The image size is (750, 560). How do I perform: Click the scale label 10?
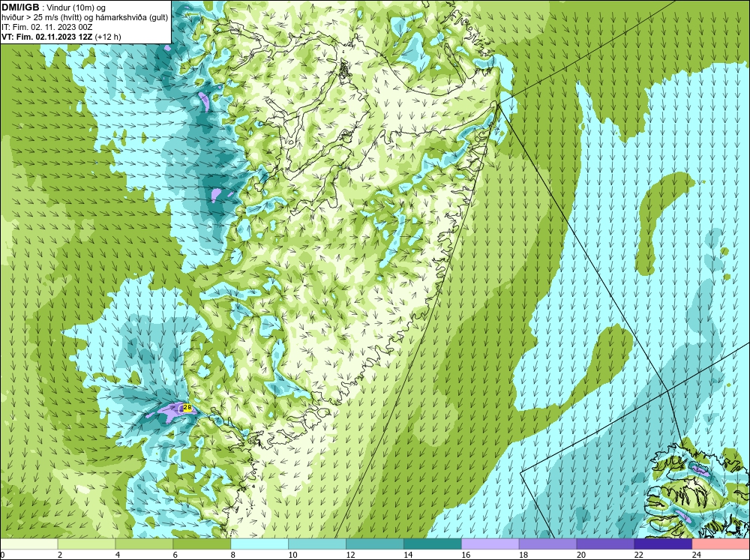[292, 555]
